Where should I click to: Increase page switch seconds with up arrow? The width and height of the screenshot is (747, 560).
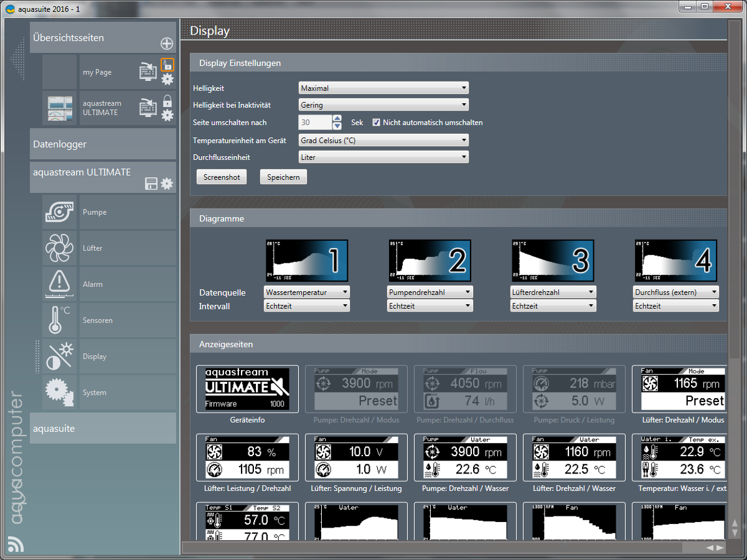(337, 119)
